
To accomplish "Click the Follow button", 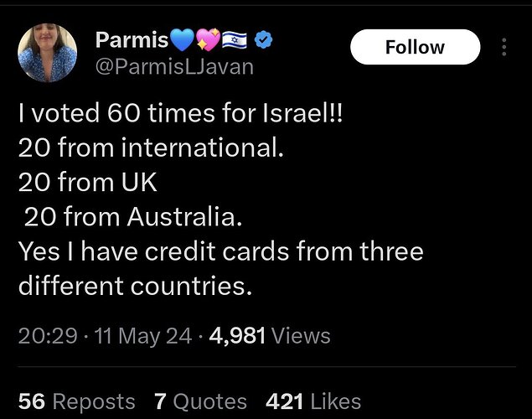I will (x=415, y=47).
